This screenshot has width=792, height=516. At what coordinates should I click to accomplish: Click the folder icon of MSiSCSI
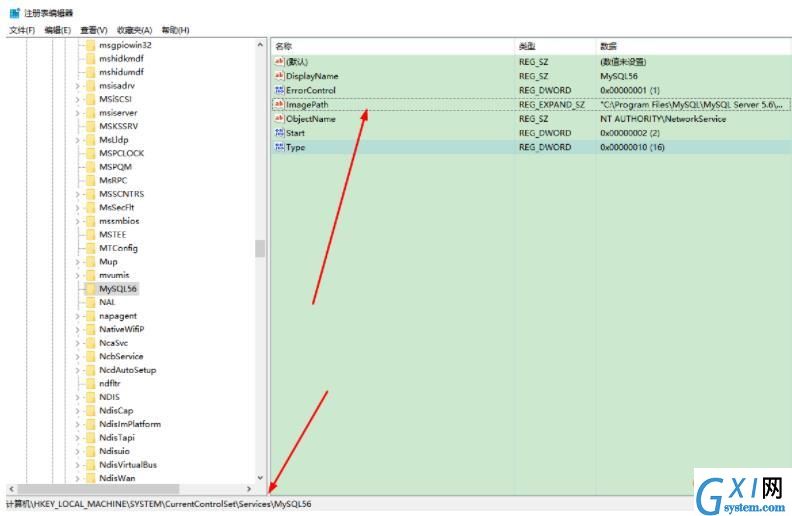point(90,99)
